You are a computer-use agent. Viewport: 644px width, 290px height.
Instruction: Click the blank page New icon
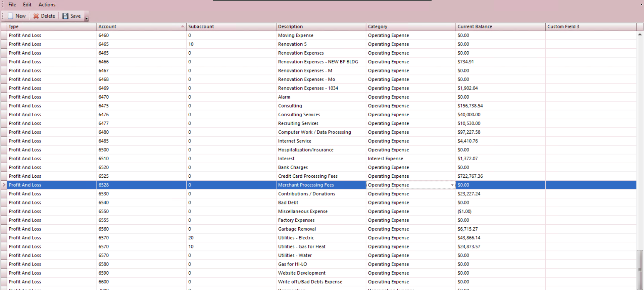(x=11, y=16)
